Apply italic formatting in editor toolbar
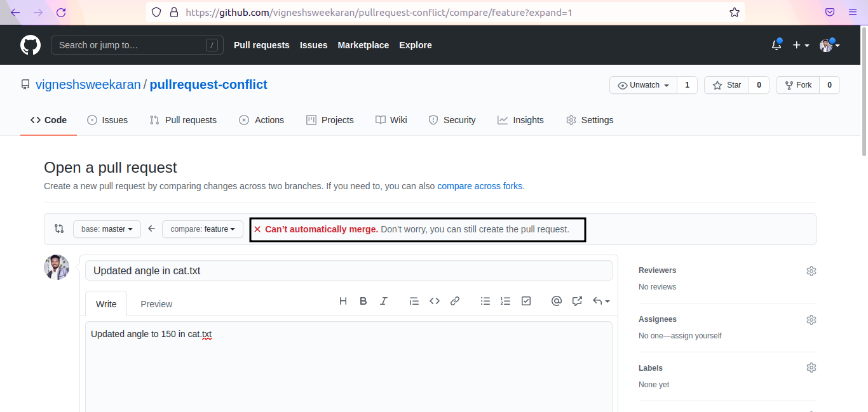 (x=384, y=302)
